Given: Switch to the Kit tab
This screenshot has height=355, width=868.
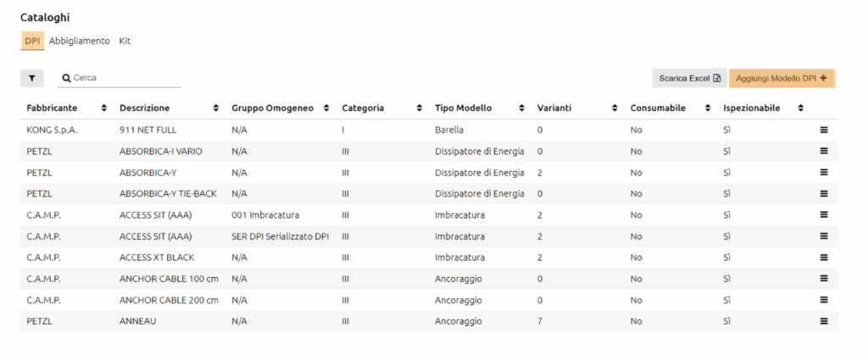Looking at the screenshot, I should 125,41.
